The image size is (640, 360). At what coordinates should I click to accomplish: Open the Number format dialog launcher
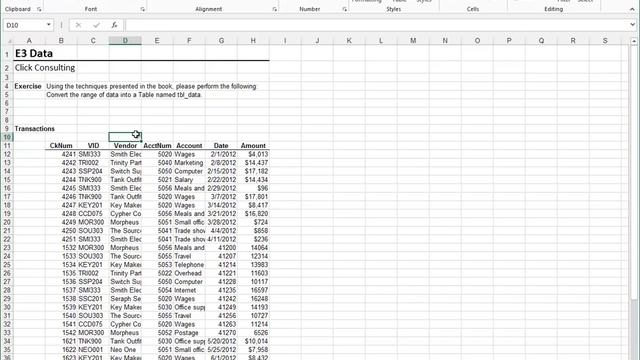(x=344, y=9)
